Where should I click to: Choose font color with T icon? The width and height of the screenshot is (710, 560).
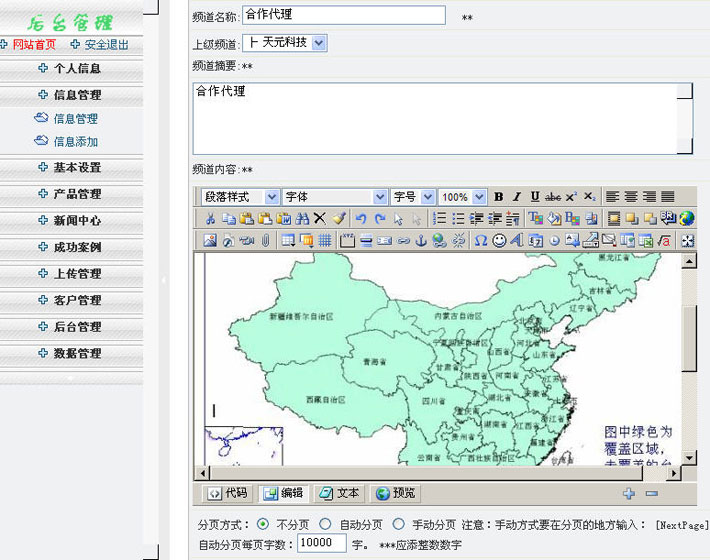pos(536,219)
